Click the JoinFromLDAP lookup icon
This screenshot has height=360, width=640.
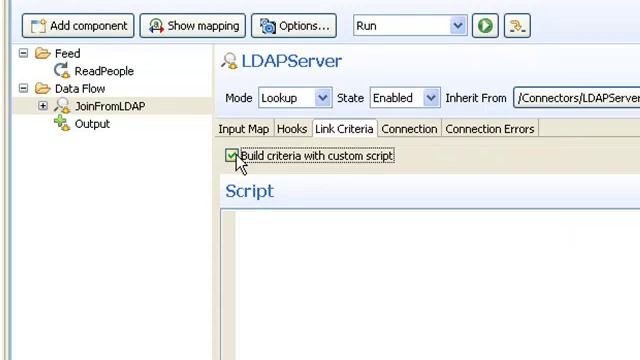[x=62, y=106]
